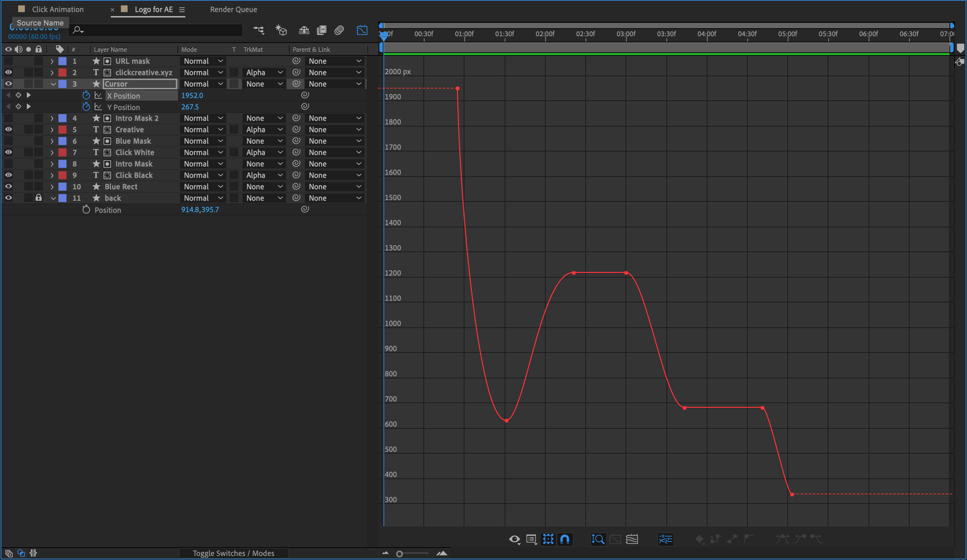The image size is (967, 560).
Task: Hide the Click White layer visibility
Action: coord(8,152)
